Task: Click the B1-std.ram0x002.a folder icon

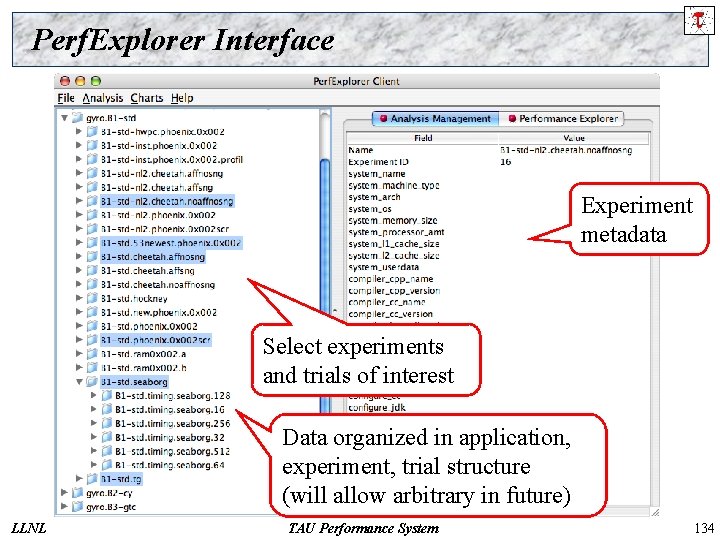Action: [x=92, y=354]
